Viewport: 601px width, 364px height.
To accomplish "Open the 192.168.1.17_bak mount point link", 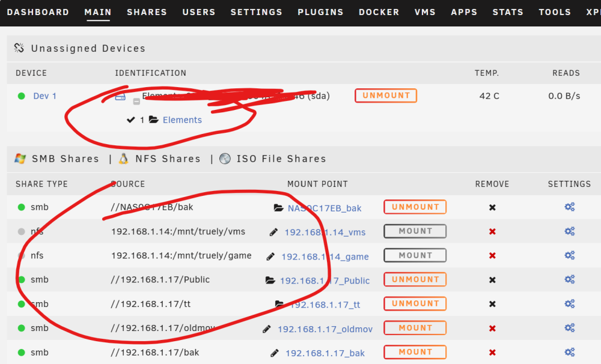I will tap(325, 353).
